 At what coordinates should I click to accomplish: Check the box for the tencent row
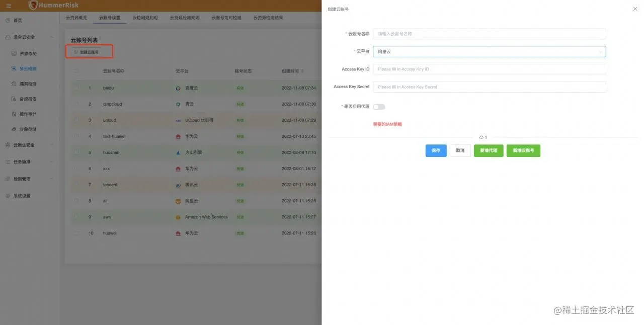[x=76, y=185]
